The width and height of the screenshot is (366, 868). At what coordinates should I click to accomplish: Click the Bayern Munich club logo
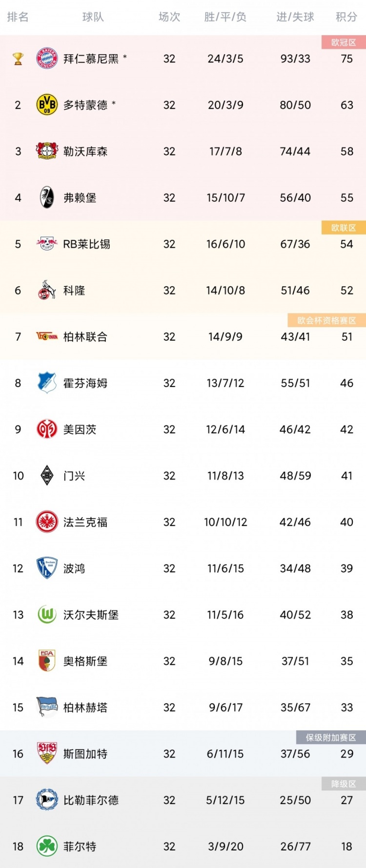click(47, 58)
